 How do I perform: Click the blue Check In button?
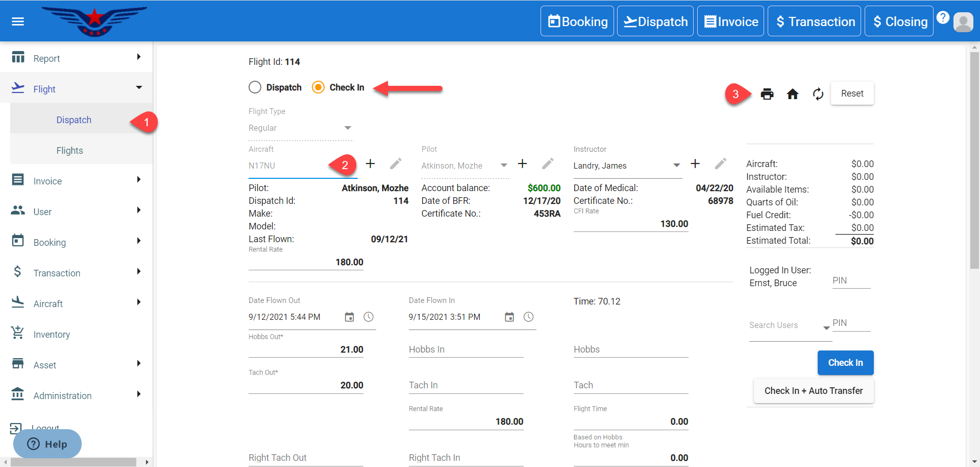click(x=845, y=363)
